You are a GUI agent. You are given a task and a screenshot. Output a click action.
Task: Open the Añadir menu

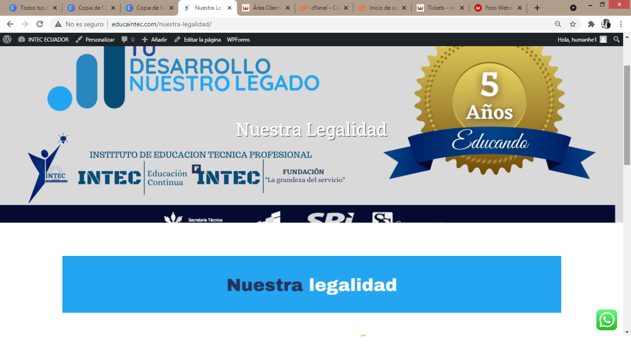point(155,40)
